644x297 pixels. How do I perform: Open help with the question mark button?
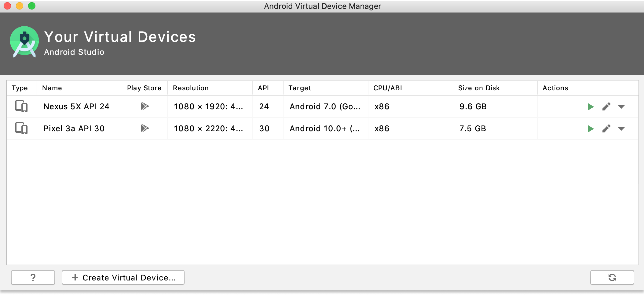click(x=33, y=277)
